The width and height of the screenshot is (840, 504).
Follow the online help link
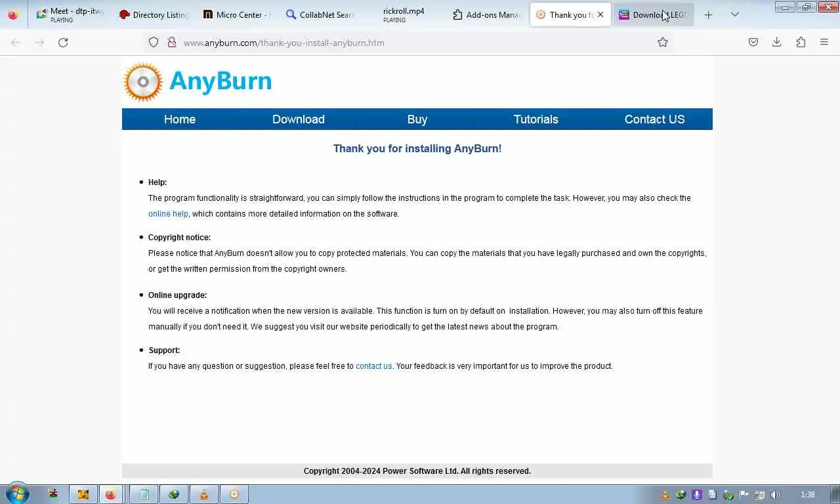(x=168, y=214)
